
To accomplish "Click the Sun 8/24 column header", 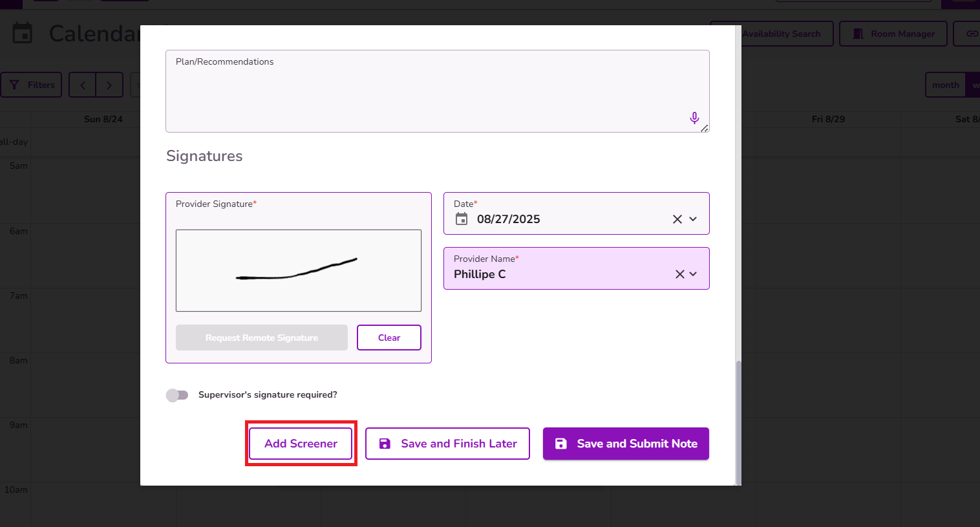I will tap(103, 119).
